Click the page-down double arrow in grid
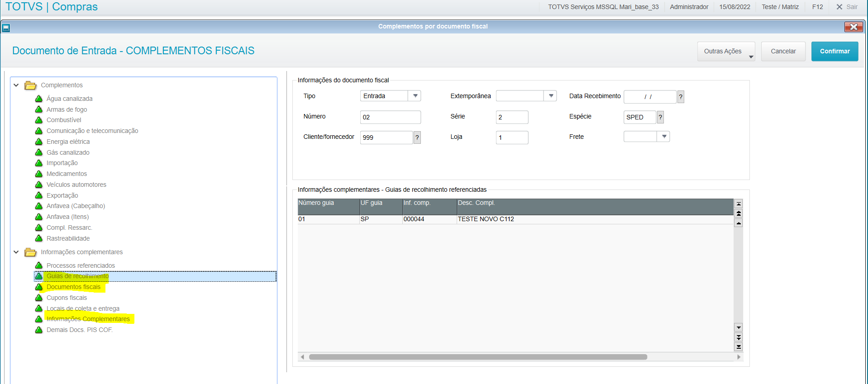The height and width of the screenshot is (384, 868). point(739,337)
